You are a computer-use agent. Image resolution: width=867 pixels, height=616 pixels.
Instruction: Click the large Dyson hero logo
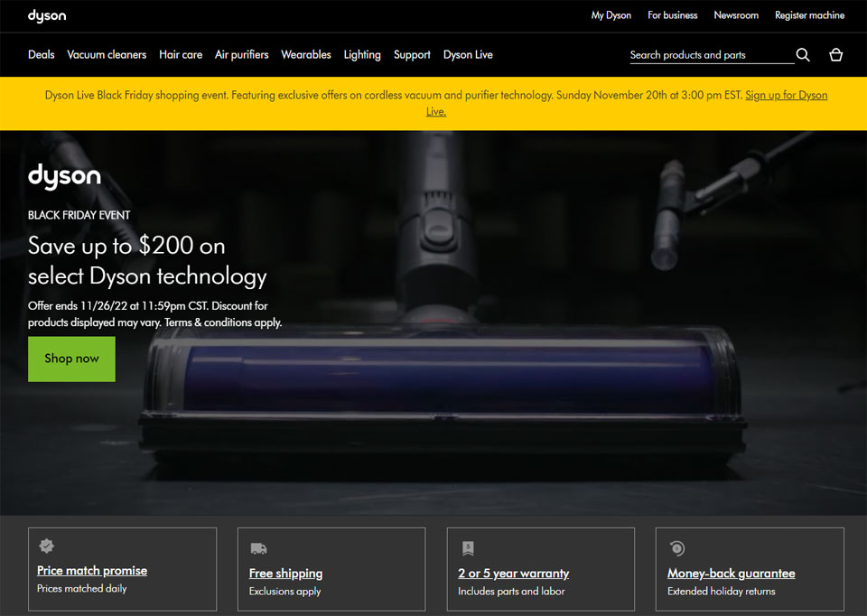(65, 177)
